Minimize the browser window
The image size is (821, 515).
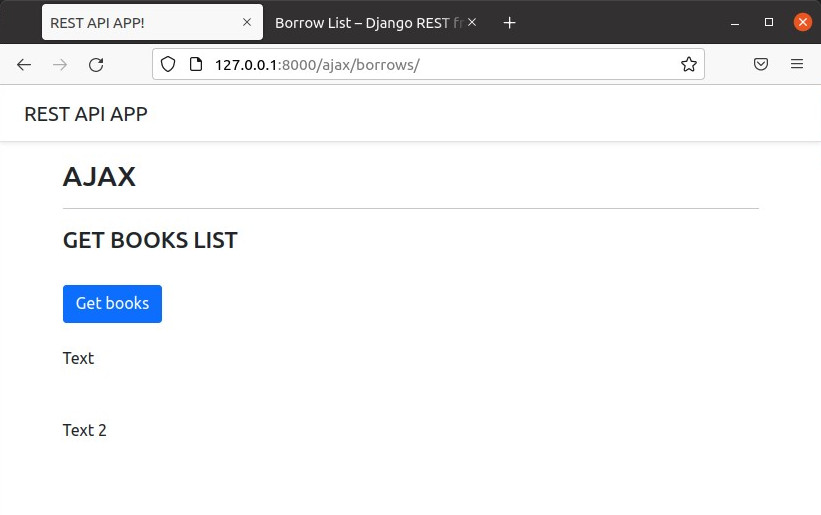coord(735,22)
